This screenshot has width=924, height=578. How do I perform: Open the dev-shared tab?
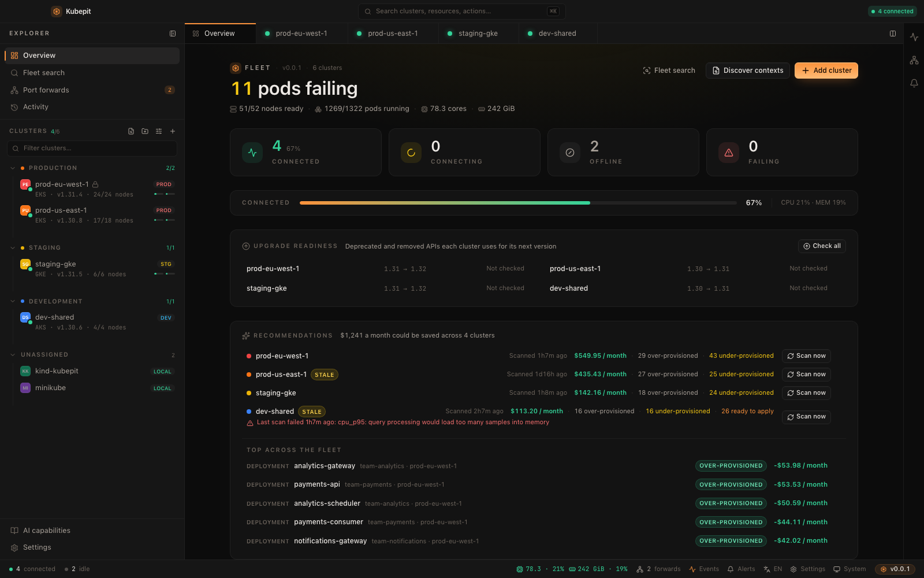(x=557, y=34)
